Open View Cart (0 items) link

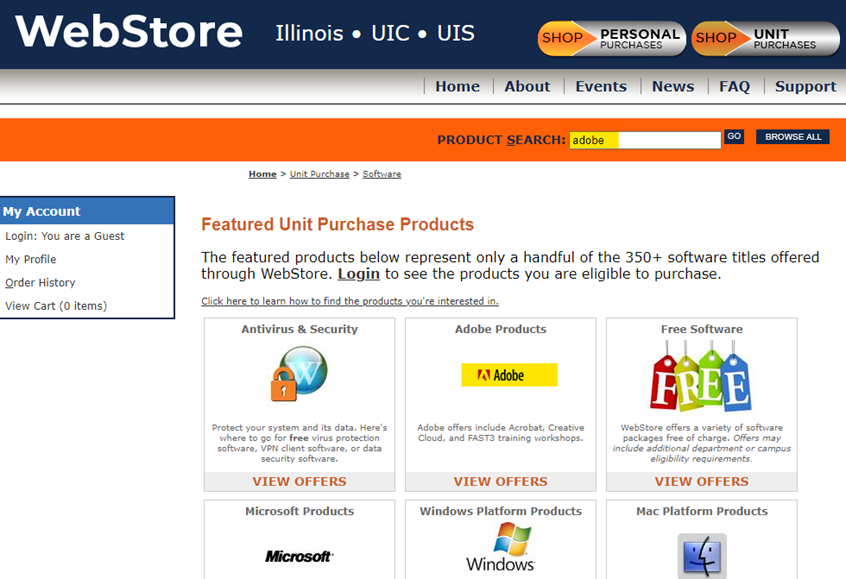56,306
